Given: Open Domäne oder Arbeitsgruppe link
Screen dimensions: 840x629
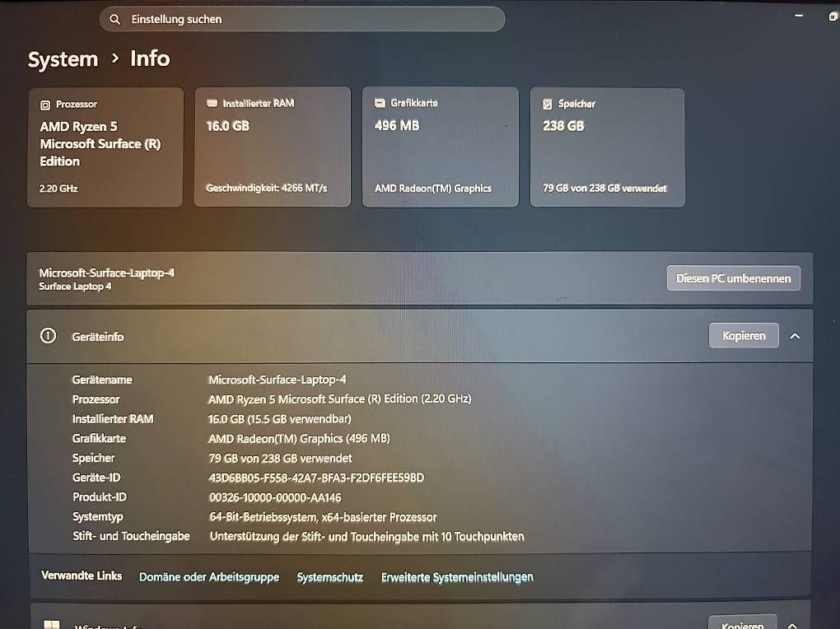Looking at the screenshot, I should tap(209, 577).
